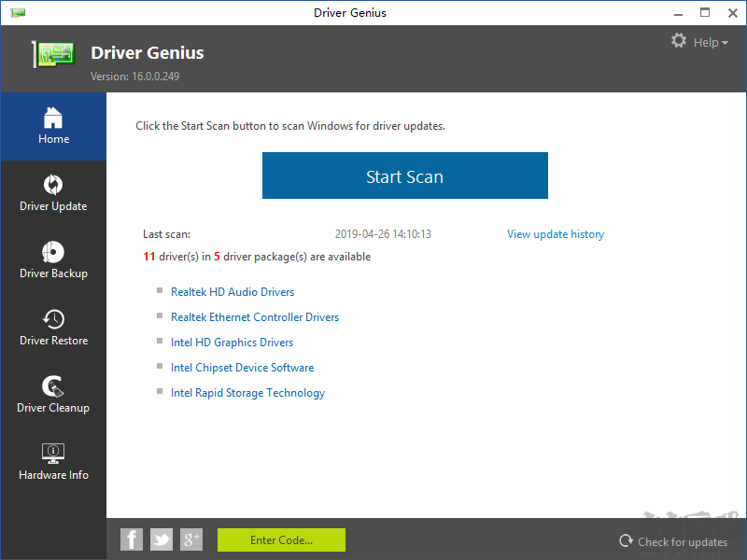This screenshot has width=747, height=560.
Task: Open the Twitter share icon
Action: (162, 539)
